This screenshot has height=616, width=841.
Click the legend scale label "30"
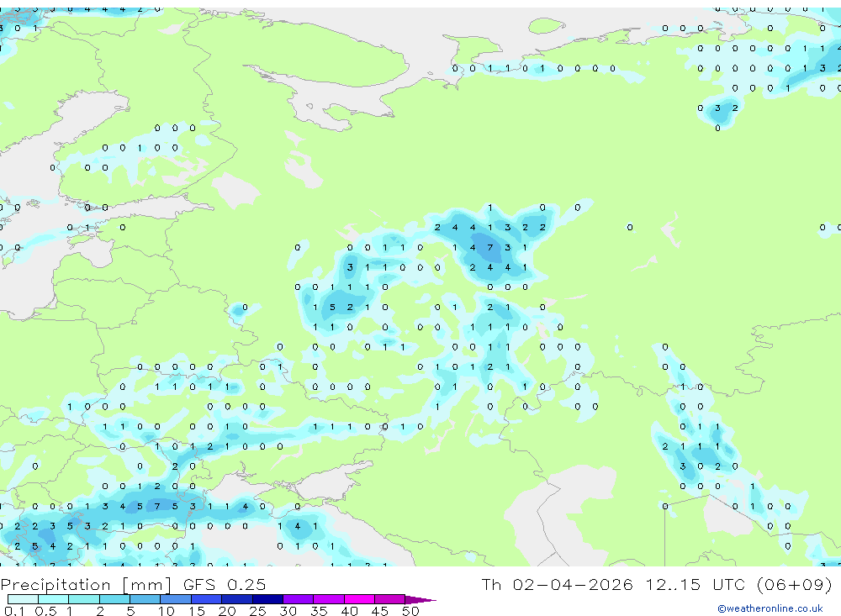point(288,611)
